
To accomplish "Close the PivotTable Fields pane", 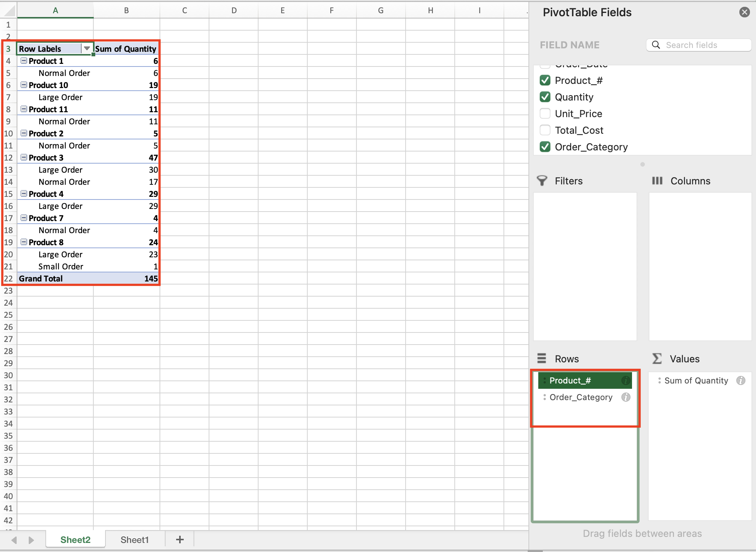I will (x=744, y=12).
